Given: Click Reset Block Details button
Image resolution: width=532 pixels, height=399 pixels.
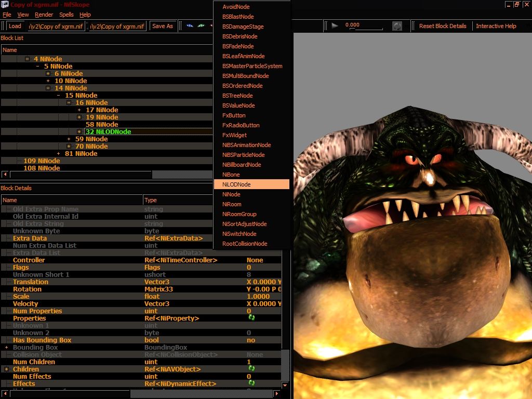Looking at the screenshot, I should point(443,26).
